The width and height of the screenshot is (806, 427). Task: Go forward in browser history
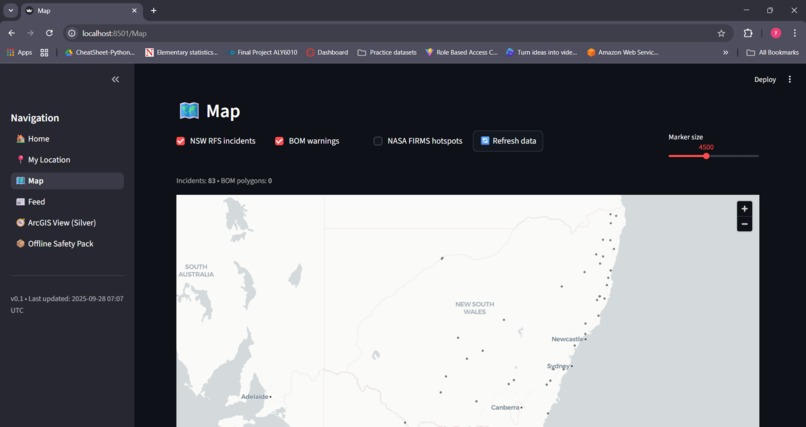pos(30,33)
